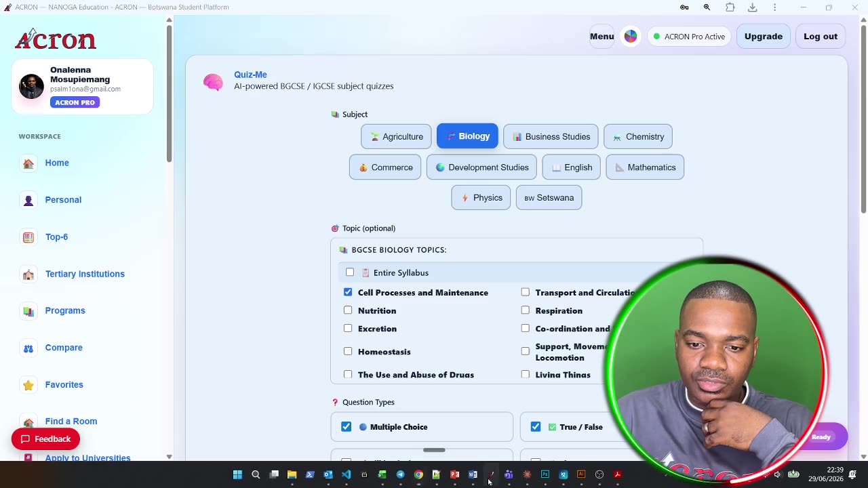Open File Explorer from the taskbar
Screen dimensions: 868x488
coord(292,474)
